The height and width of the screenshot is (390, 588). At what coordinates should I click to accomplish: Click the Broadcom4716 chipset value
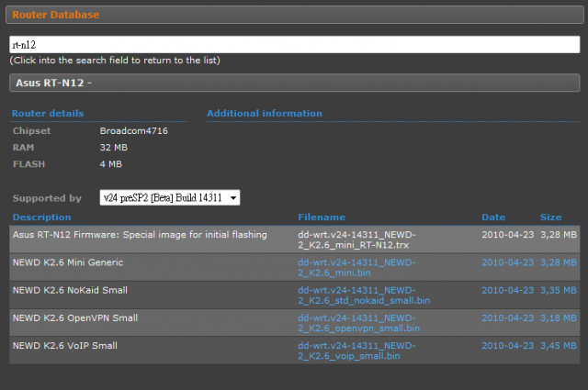[x=134, y=130]
